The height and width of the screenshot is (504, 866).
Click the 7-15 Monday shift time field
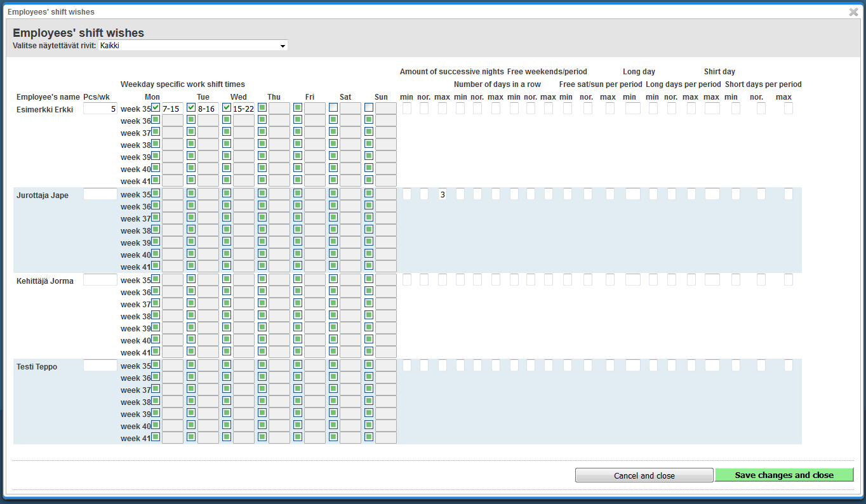[173, 109]
